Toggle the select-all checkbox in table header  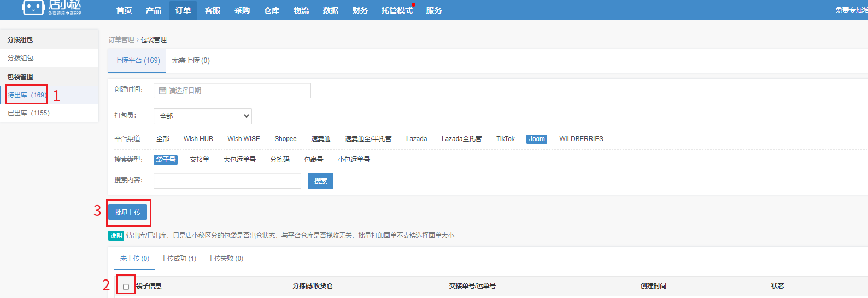click(126, 287)
